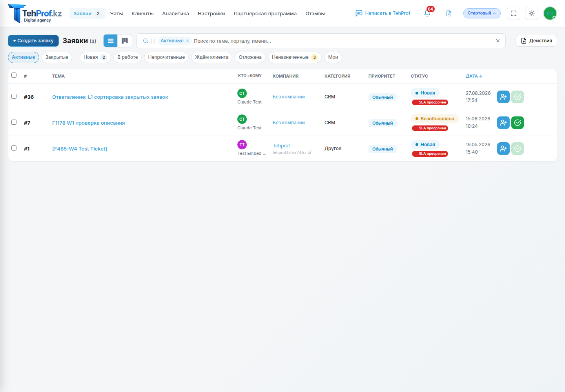565x392 pixels.
Task: Open the Действия actions menu
Action: (536, 41)
